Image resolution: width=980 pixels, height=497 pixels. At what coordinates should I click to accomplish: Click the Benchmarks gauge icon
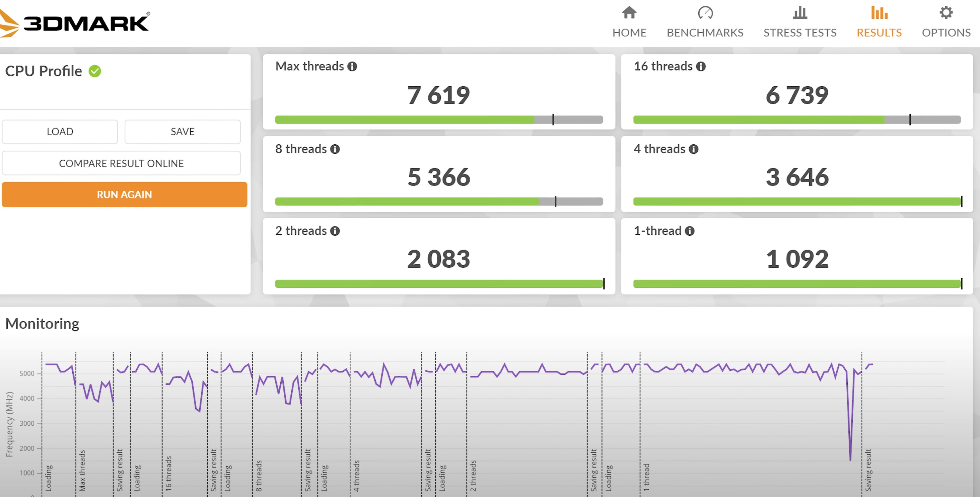point(705,12)
